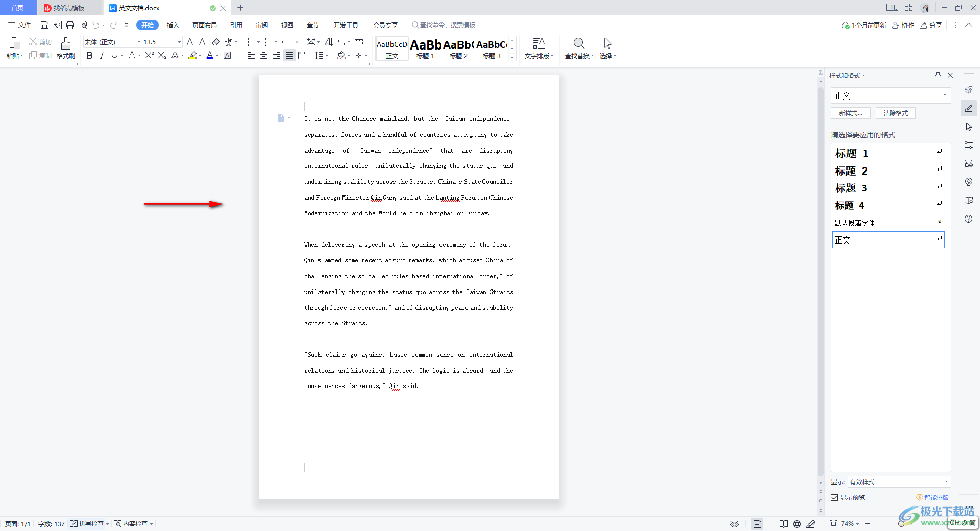
Task: Click the zoom slider handle
Action: click(x=901, y=524)
